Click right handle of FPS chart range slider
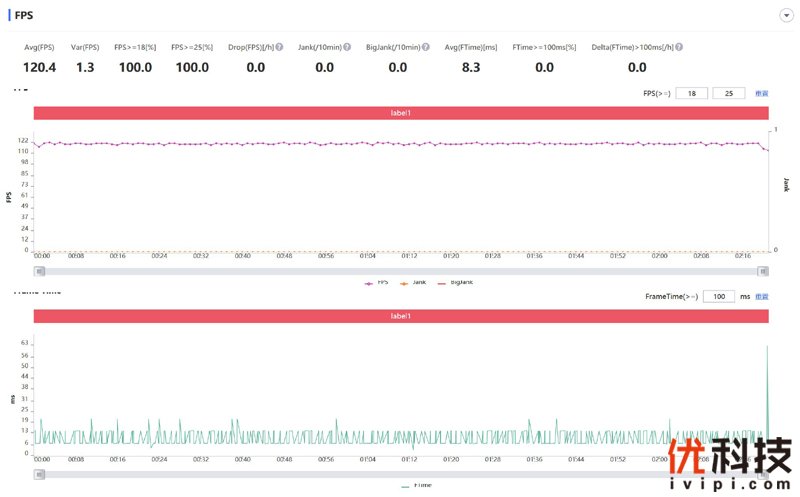 [764, 270]
